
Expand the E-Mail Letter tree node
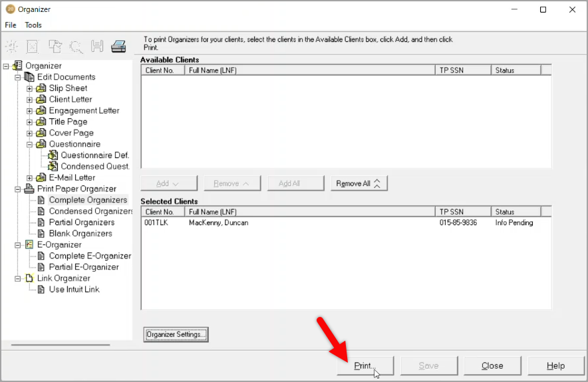[x=30, y=177]
